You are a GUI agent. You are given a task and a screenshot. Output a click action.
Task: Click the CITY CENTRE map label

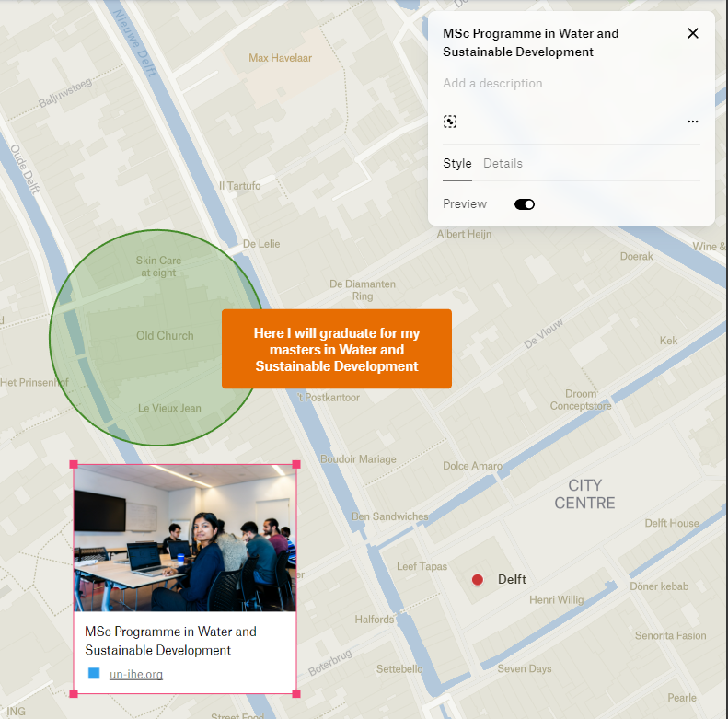click(584, 494)
